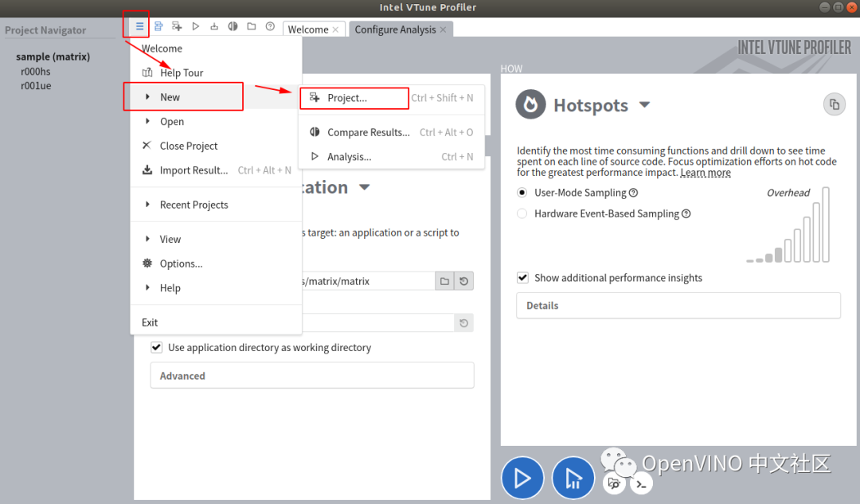The image size is (860, 504).
Task: Click the blue Start analysis button
Action: click(522, 479)
